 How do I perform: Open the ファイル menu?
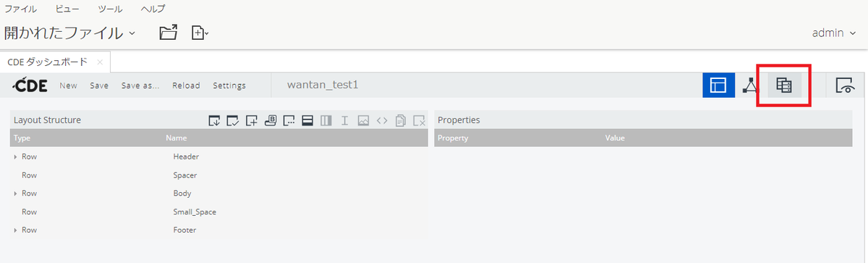21,9
